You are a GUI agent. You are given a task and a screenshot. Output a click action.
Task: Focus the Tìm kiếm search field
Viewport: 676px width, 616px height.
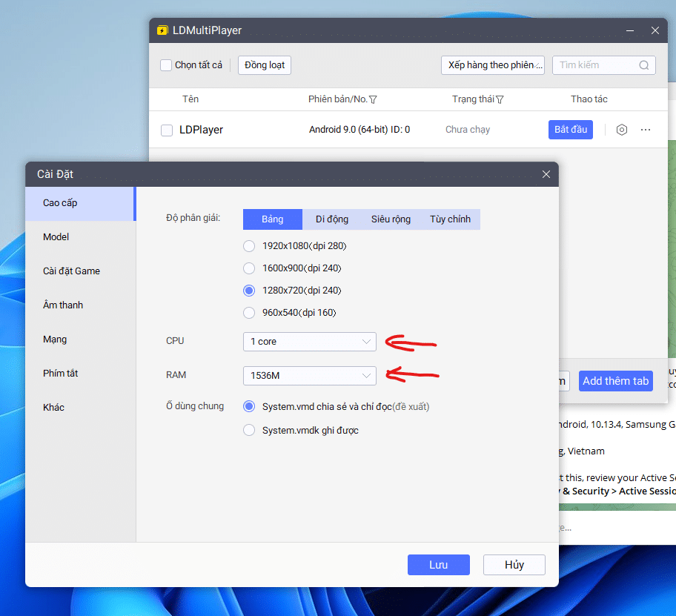(x=603, y=65)
